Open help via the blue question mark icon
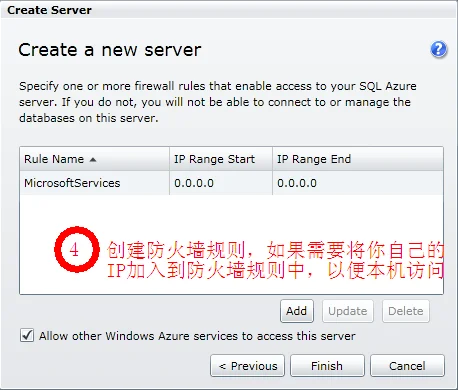Screen dimensions: 458x390 coord(438,50)
